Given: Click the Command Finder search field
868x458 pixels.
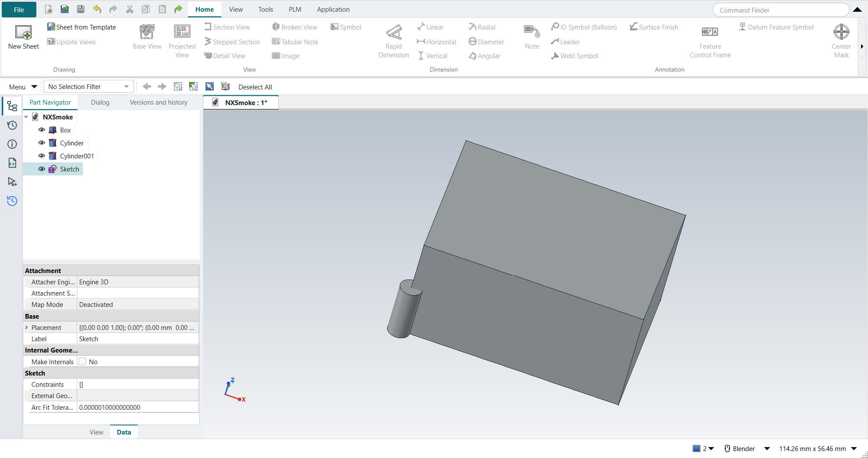Looking at the screenshot, I should pyautogui.click(x=781, y=10).
